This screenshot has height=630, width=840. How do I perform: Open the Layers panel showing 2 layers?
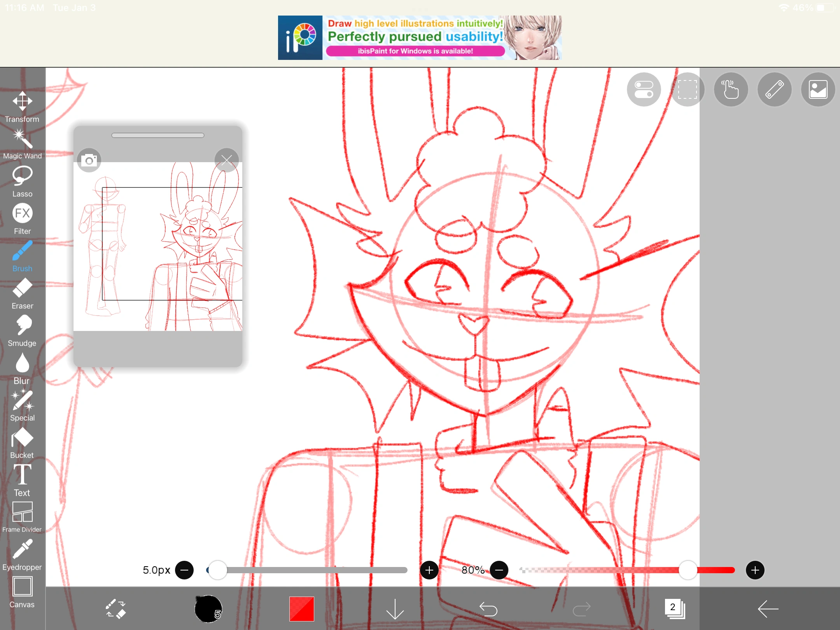(674, 609)
